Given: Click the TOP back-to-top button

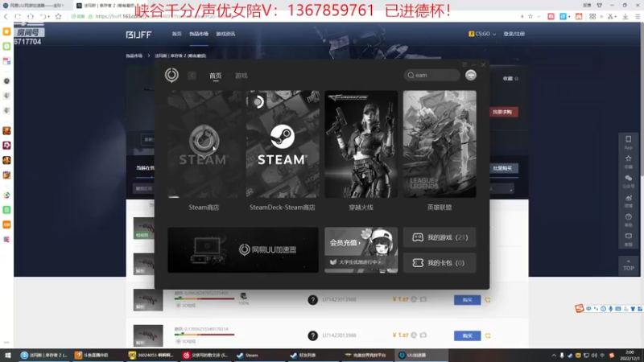Looking at the screenshot, I should coord(628,265).
